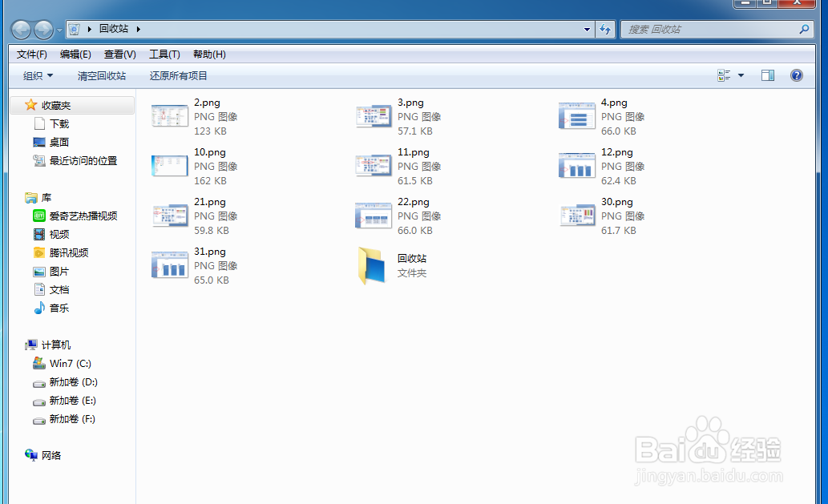Select the 22.png thumbnail
Viewport: 828px width, 504px height.
[x=374, y=216]
